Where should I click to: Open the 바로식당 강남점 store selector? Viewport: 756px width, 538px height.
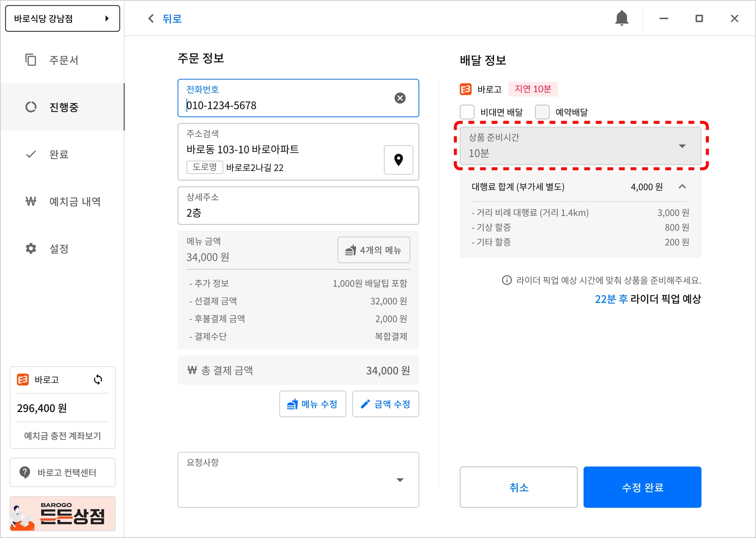point(63,19)
